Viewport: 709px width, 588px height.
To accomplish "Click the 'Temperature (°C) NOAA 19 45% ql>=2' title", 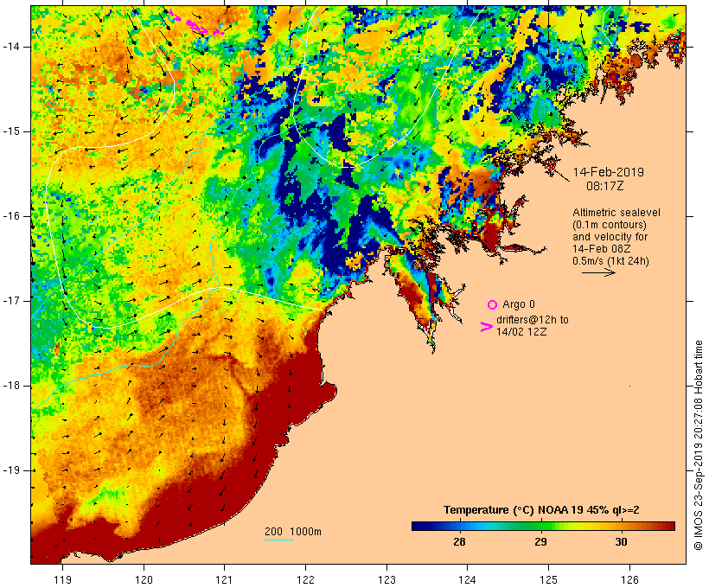I will coord(541,510).
